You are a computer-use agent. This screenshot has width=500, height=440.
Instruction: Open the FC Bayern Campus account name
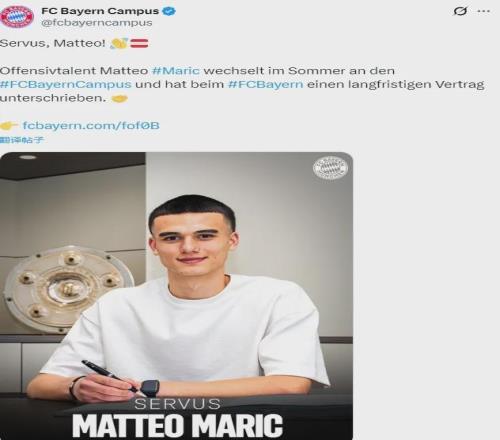pyautogui.click(x=100, y=11)
